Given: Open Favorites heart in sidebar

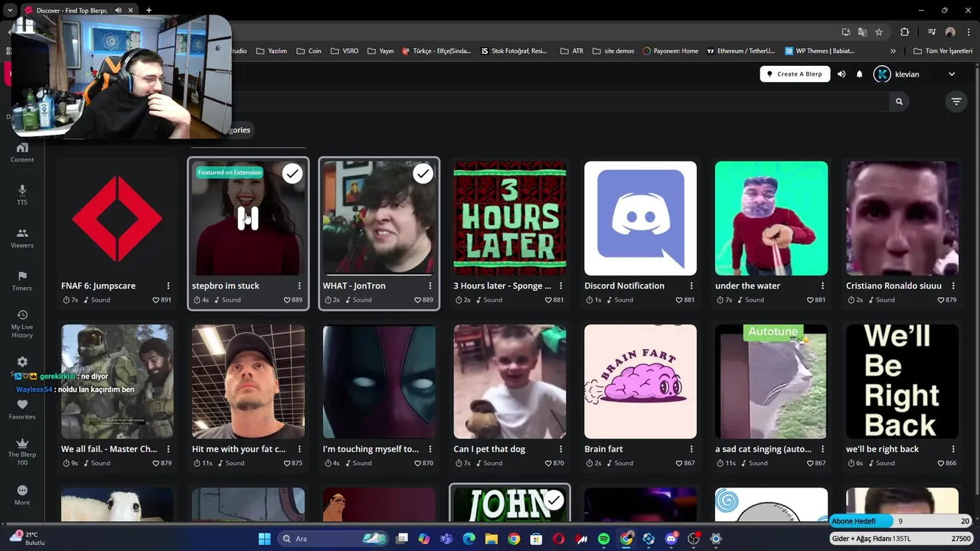Looking at the screenshot, I should [x=22, y=409].
